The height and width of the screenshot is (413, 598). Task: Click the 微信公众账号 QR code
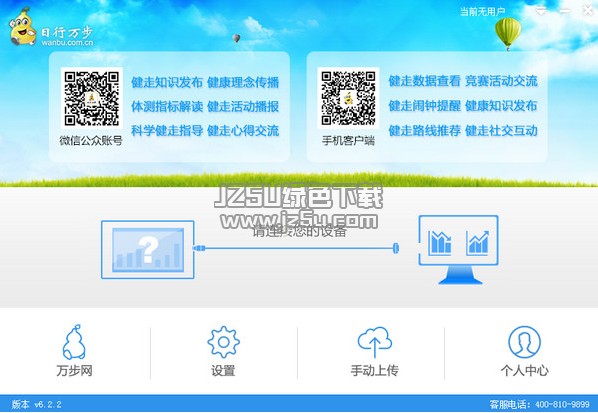[x=92, y=98]
